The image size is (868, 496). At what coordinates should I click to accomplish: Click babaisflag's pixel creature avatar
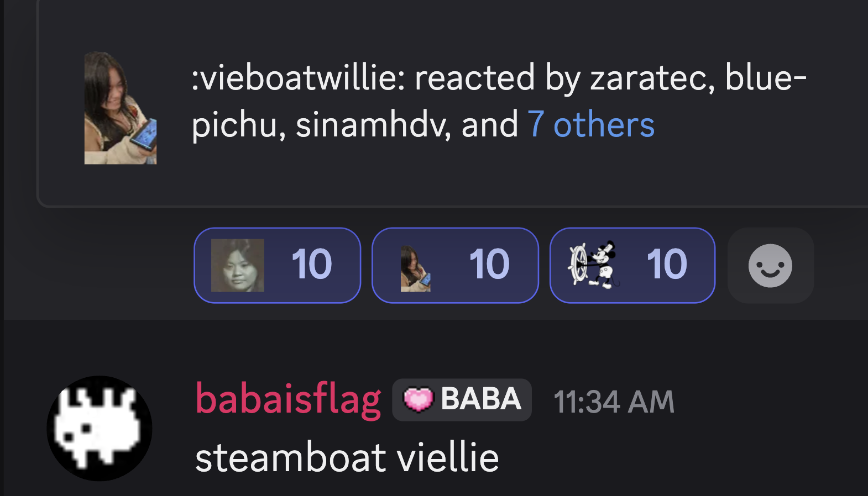point(100,428)
